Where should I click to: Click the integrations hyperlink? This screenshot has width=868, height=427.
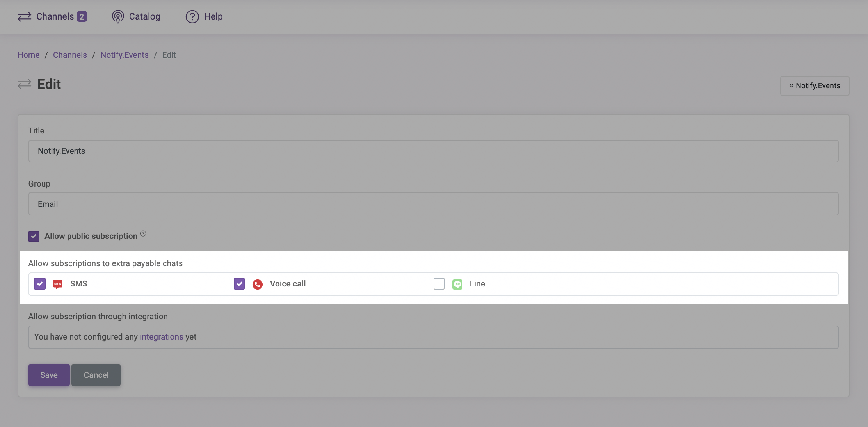[161, 337]
